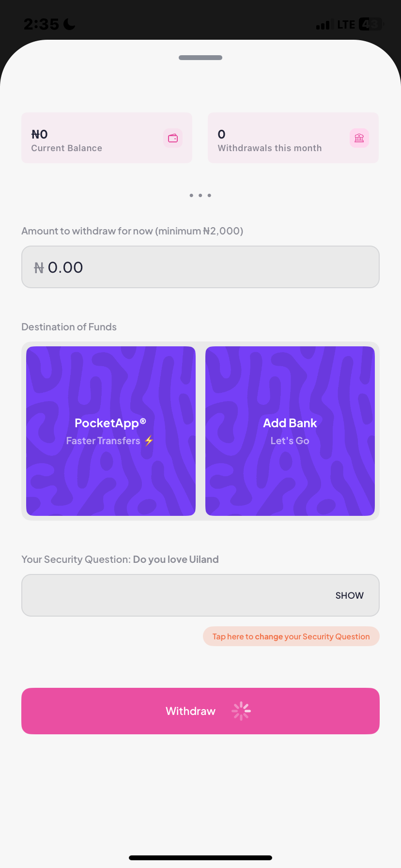Select the first pagination dot below the cards
401x868 pixels.
191,196
